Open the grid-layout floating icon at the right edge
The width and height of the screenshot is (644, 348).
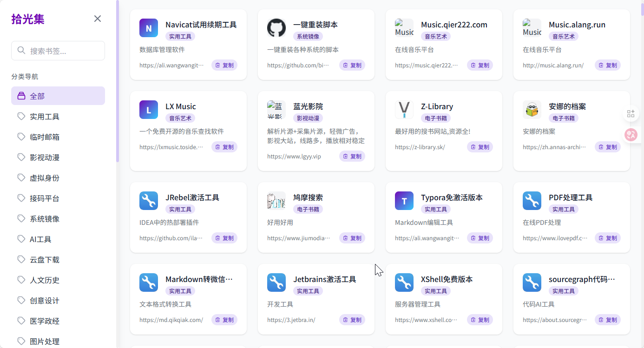631,114
